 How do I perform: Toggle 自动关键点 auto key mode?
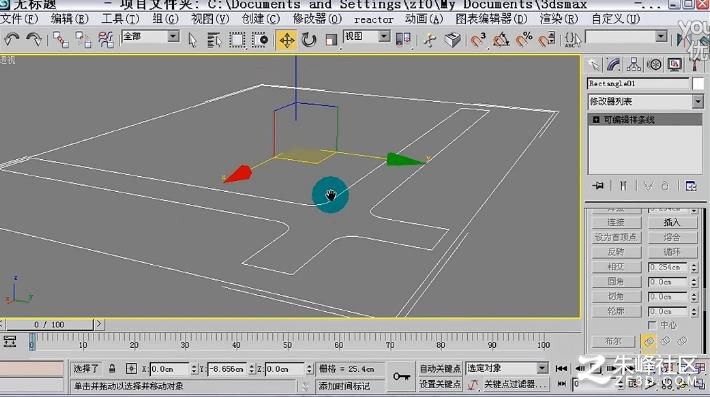click(440, 368)
